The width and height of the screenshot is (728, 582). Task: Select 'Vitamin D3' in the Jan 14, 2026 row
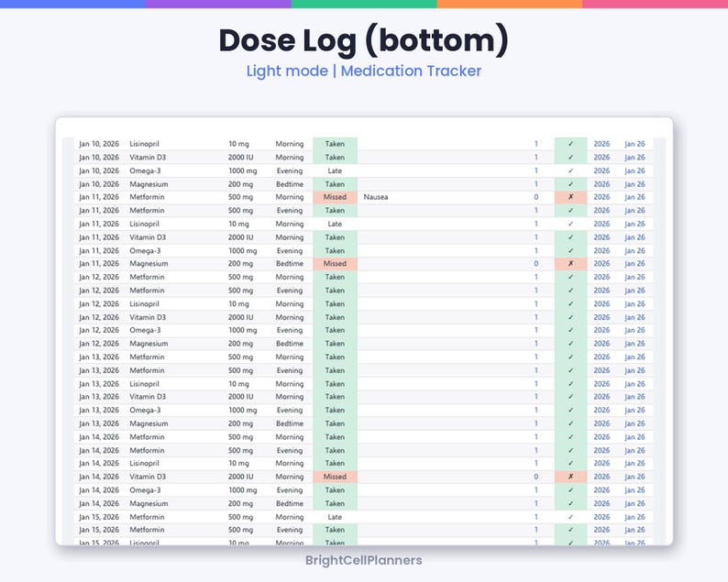[148, 477]
